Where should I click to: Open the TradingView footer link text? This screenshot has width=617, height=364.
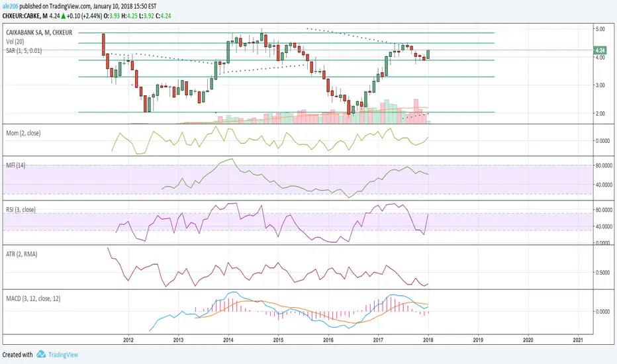[x=63, y=355]
